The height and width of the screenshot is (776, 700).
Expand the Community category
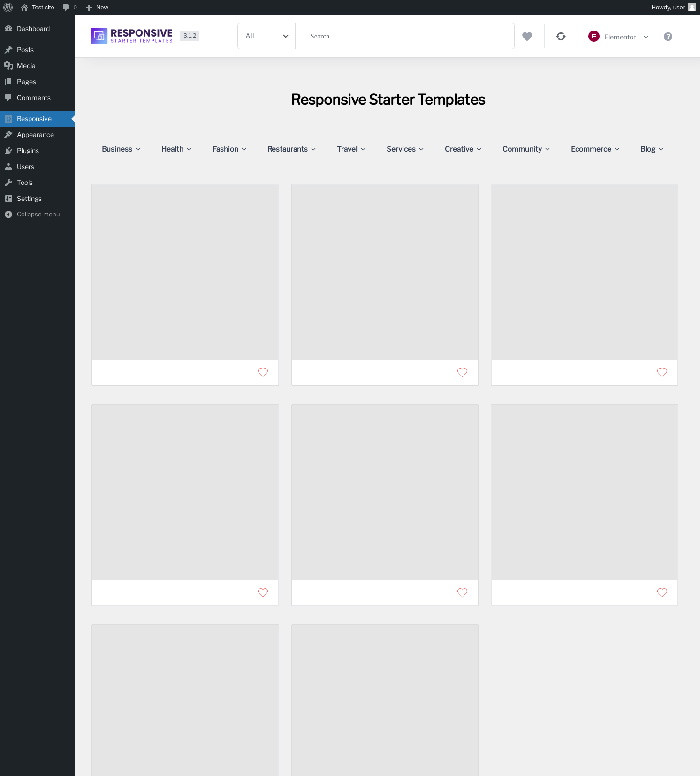526,149
